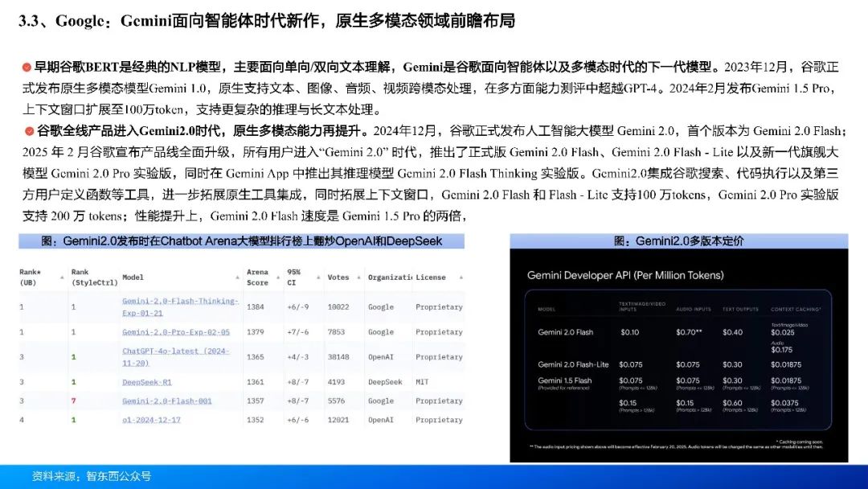Select Gemini 2.0 Flash-Lite pricing row label
This screenshot has width=868, height=489.
tap(573, 364)
